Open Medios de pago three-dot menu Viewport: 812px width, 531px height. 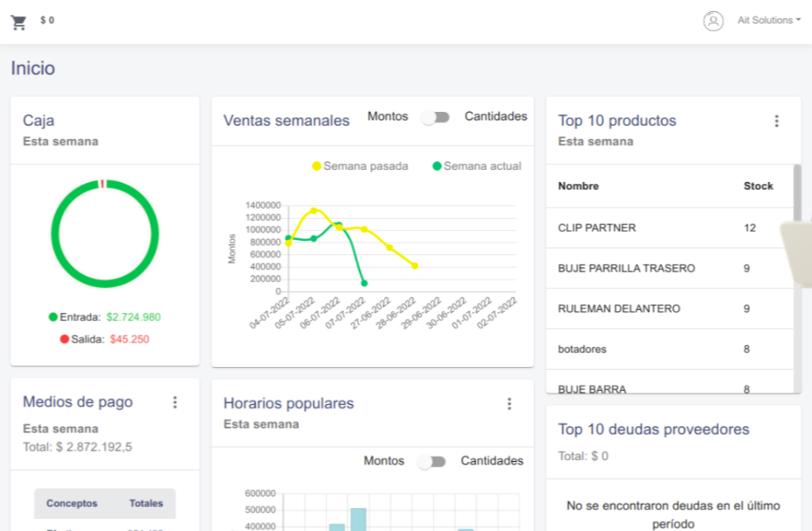175,402
